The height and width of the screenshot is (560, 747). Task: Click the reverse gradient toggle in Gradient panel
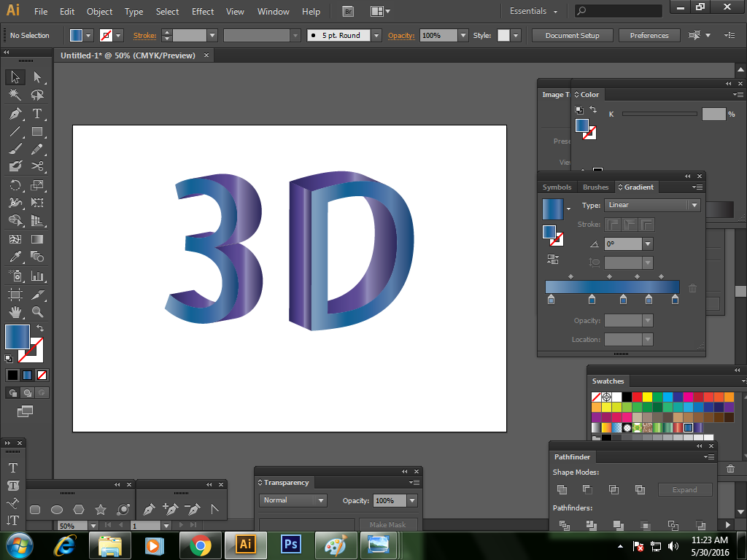pyautogui.click(x=553, y=258)
